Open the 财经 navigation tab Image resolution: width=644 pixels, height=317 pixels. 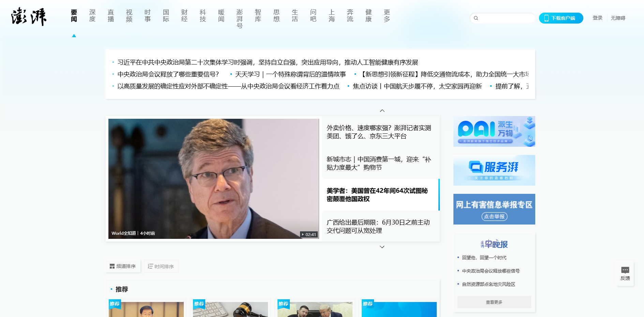tap(184, 16)
